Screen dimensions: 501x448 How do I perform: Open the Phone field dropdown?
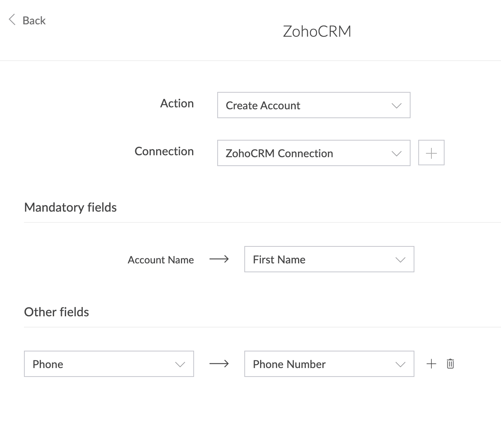tap(109, 364)
